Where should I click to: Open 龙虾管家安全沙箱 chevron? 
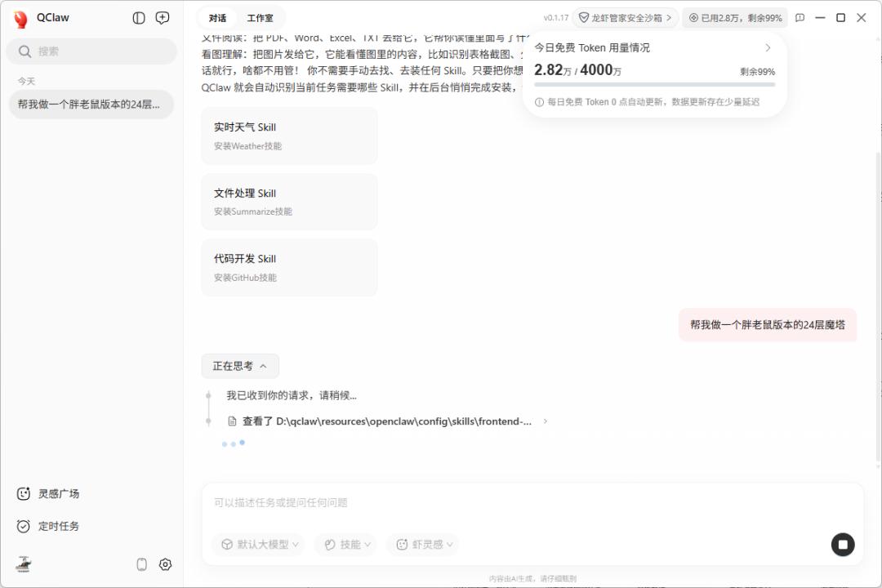pyautogui.click(x=669, y=18)
